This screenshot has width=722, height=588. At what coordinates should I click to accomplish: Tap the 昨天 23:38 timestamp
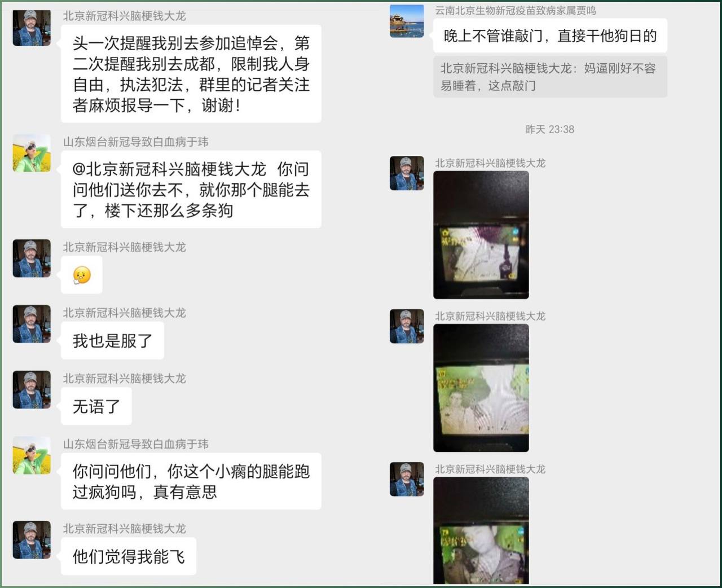pos(550,129)
